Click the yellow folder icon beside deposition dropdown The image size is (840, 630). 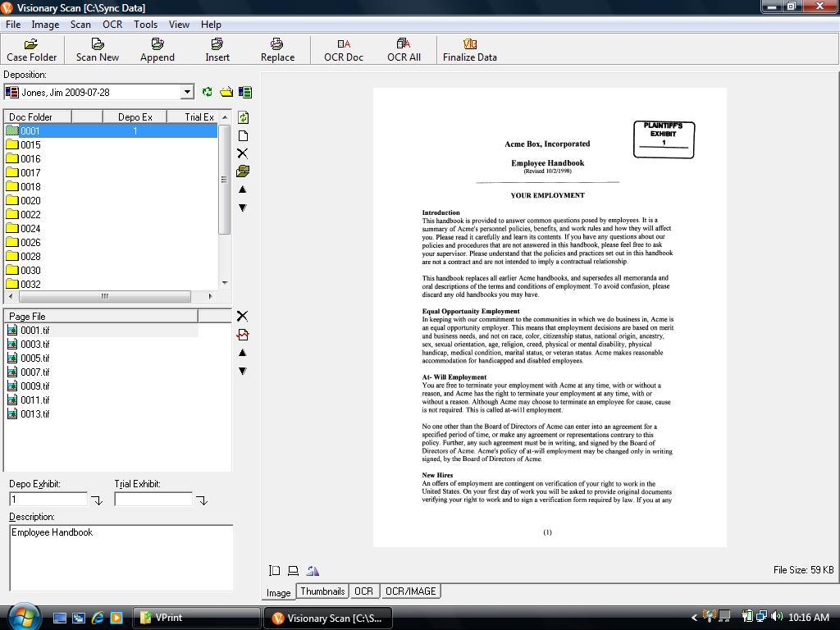coord(226,92)
